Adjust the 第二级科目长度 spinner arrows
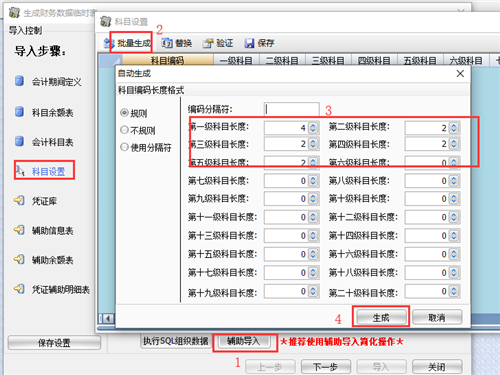The height and width of the screenshot is (375, 500). click(454, 128)
